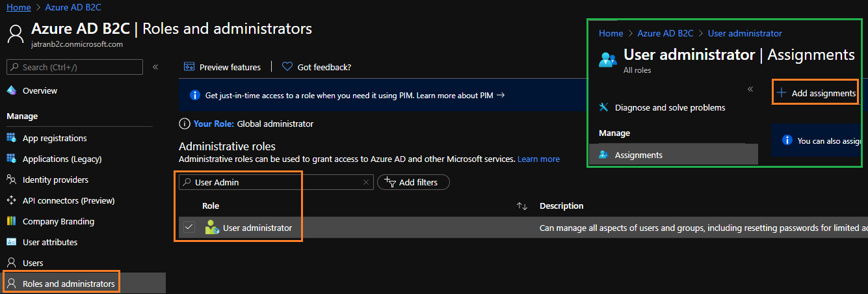Click the App registrations icon

pyautogui.click(x=11, y=138)
